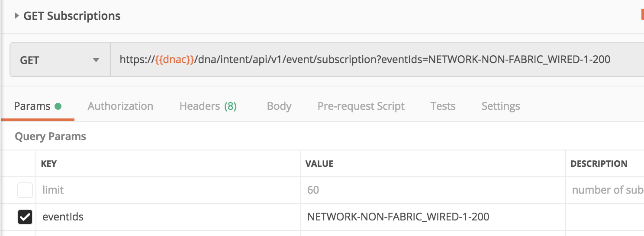The width and height of the screenshot is (644, 236).
Task: Click the eventIds value NETWORK-NON-FABRIC_WIRED-1-200 cell
Action: [398, 217]
